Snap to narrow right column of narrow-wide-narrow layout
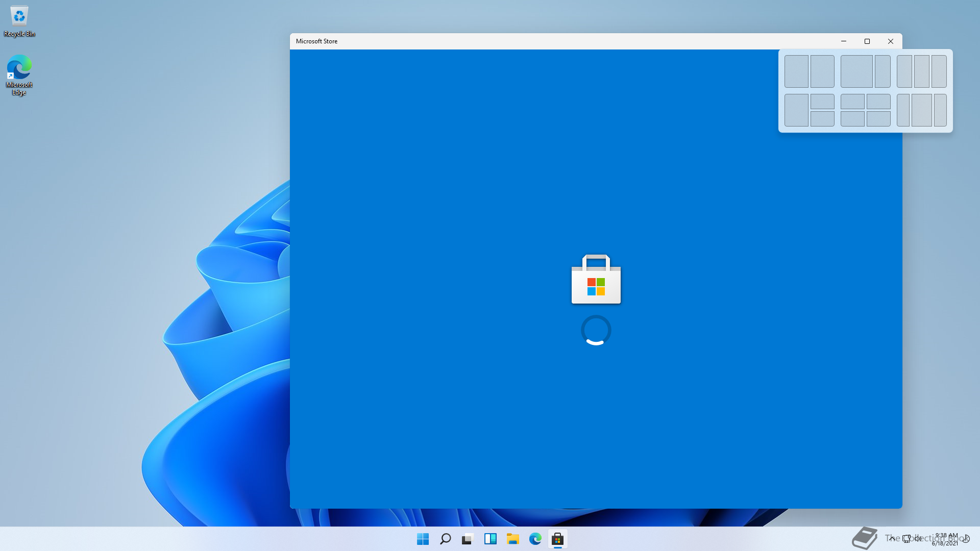Viewport: 980px width, 551px height. point(940,110)
